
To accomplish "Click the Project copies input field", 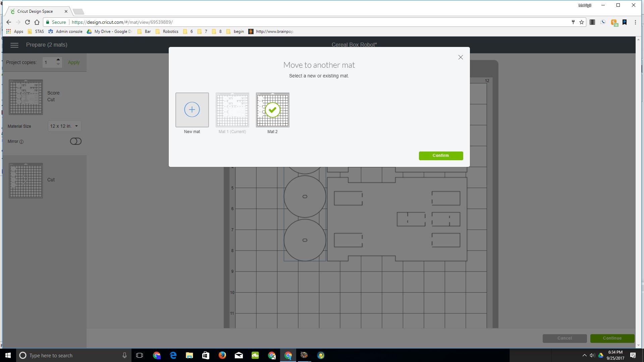I will 49,62.
